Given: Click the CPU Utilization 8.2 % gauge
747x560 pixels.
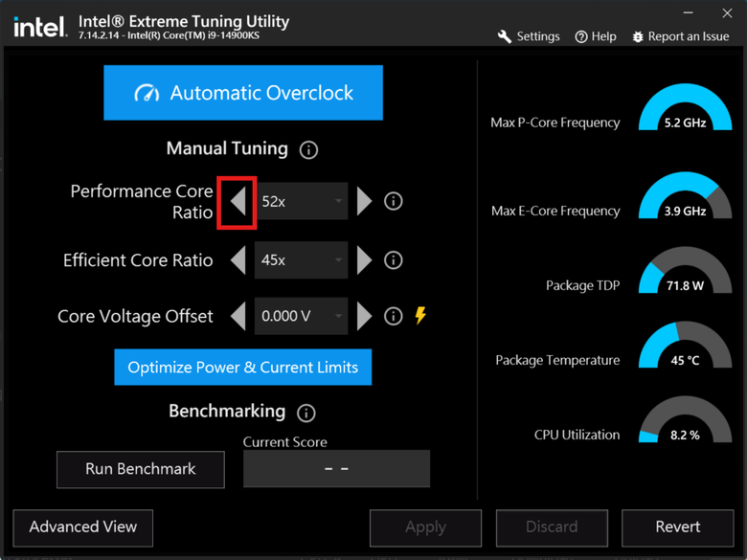Looking at the screenshot, I should 685,419.
